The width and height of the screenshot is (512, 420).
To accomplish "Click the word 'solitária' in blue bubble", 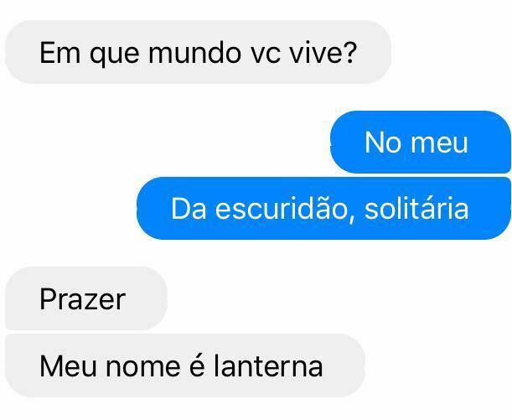I will coord(416,209).
